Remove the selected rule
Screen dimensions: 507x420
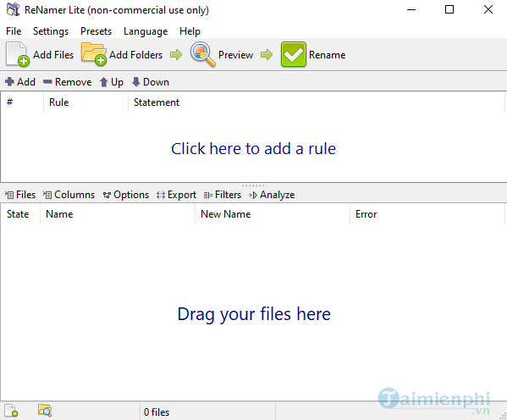click(x=67, y=82)
